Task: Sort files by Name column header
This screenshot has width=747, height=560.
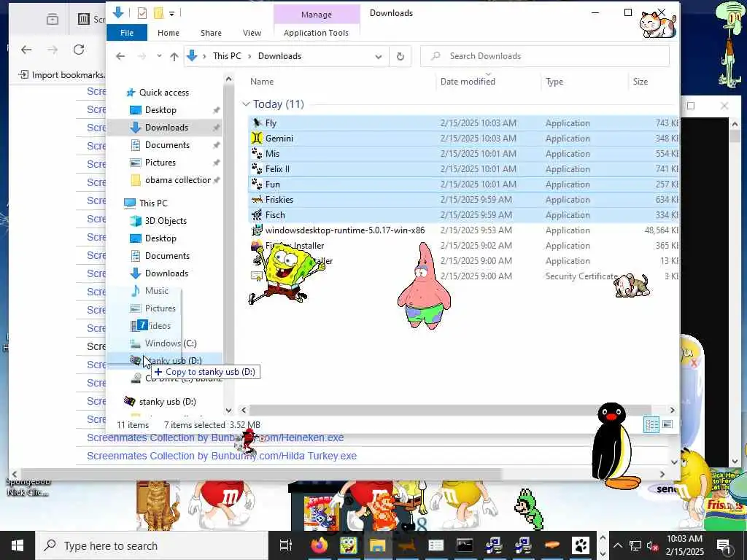Action: [262, 82]
